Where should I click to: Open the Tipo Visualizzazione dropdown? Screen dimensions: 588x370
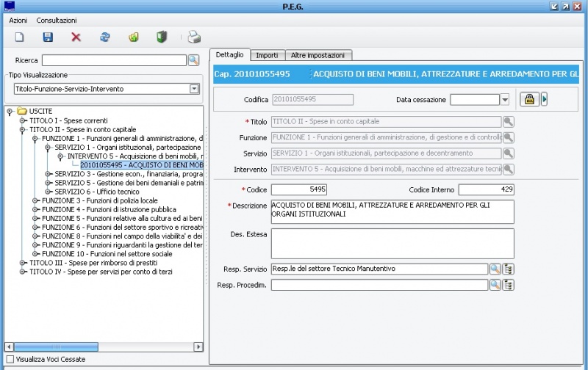click(x=194, y=89)
